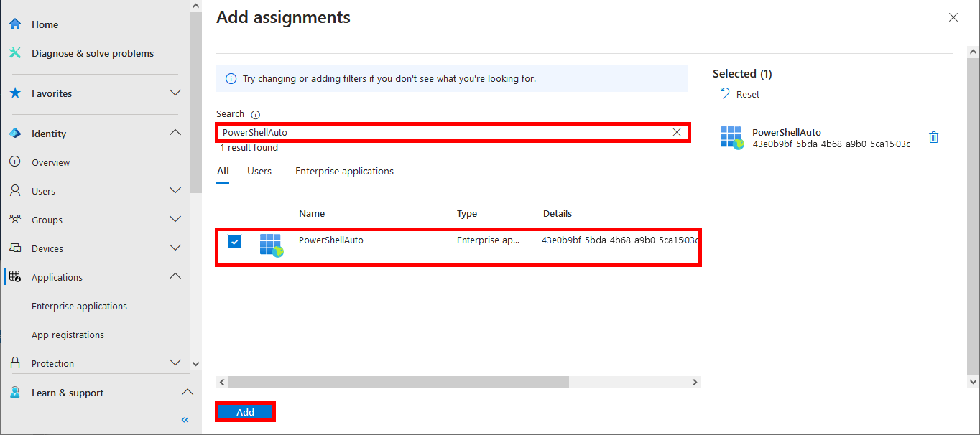Clear the search box with the X icon
Screen dimensions: 980x435
pos(676,131)
